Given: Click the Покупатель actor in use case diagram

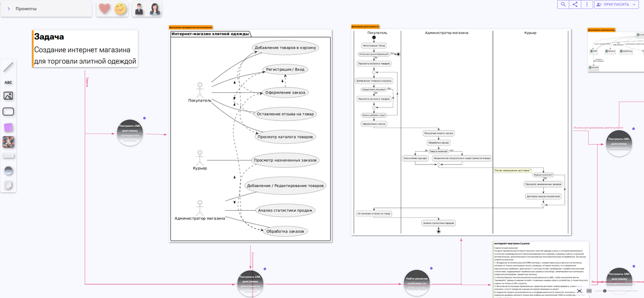Looking at the screenshot, I should (x=199, y=92).
